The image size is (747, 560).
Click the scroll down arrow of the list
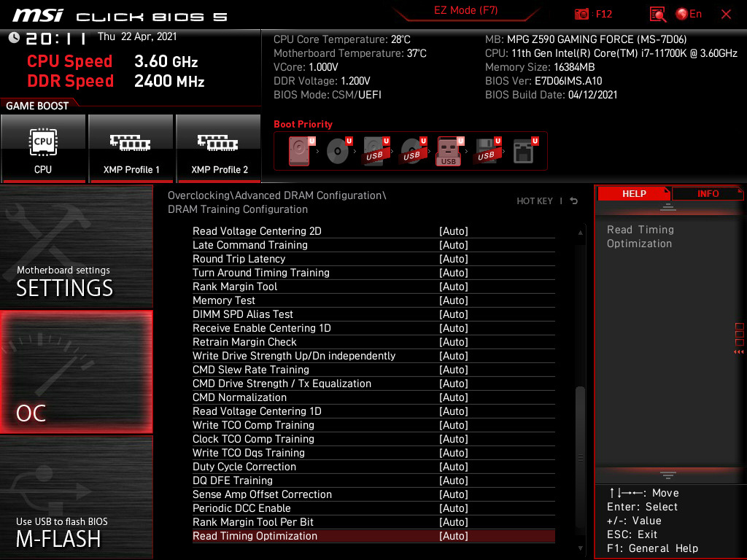click(580, 548)
